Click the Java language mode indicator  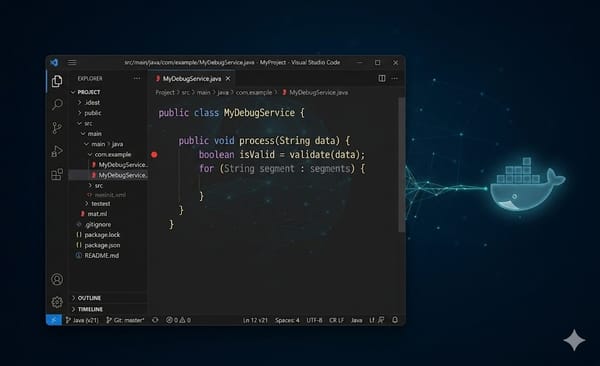tap(357, 320)
